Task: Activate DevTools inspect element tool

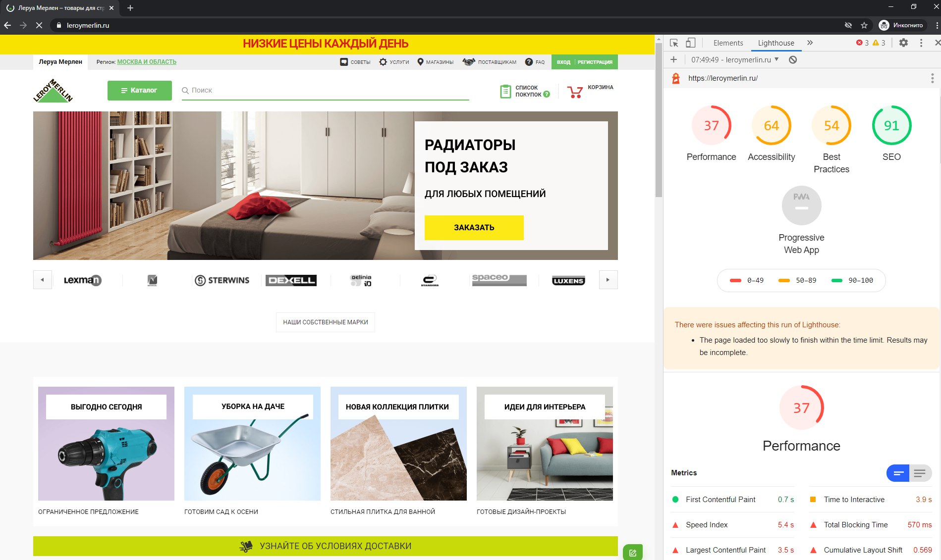Action: click(674, 43)
